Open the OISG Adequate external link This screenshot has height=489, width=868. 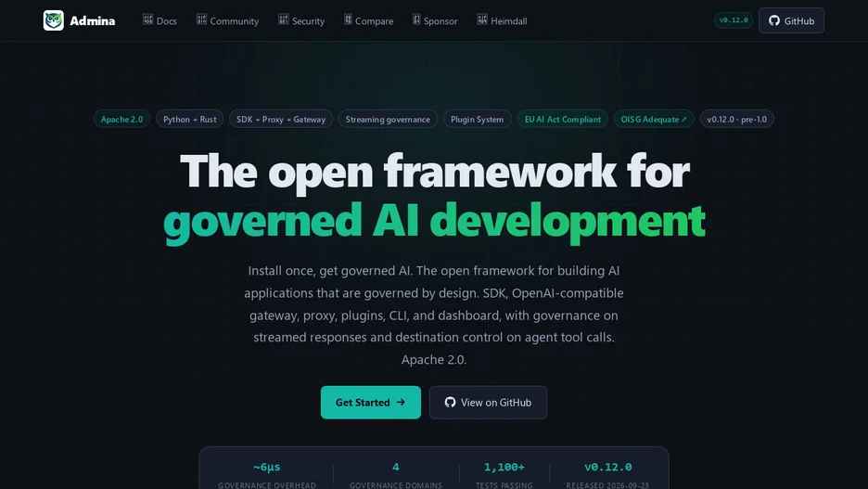point(653,119)
